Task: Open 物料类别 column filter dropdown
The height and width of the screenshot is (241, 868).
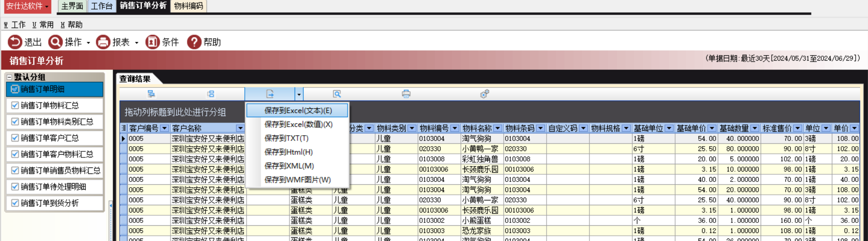Action: [x=412, y=128]
